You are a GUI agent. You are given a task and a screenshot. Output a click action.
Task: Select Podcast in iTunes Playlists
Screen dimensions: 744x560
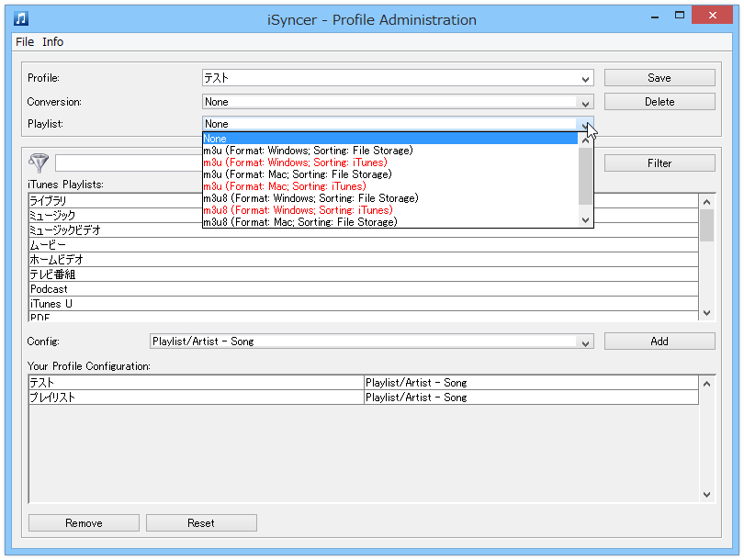coord(364,289)
